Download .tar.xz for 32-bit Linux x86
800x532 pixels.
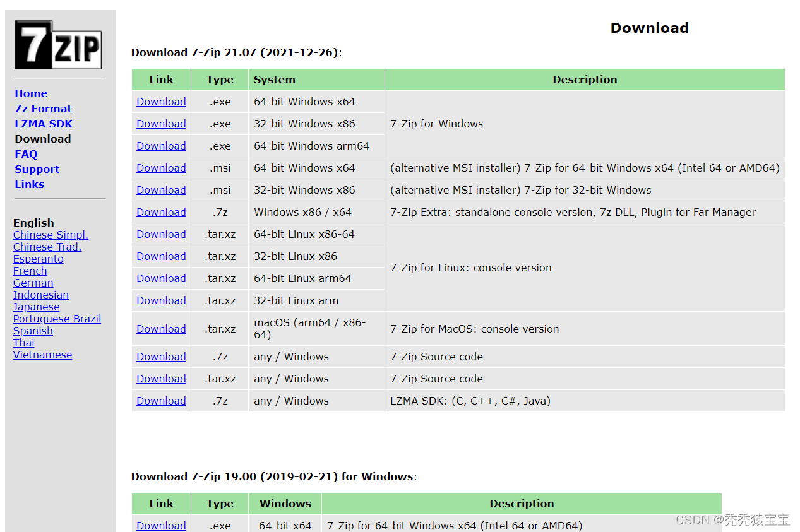coord(161,256)
